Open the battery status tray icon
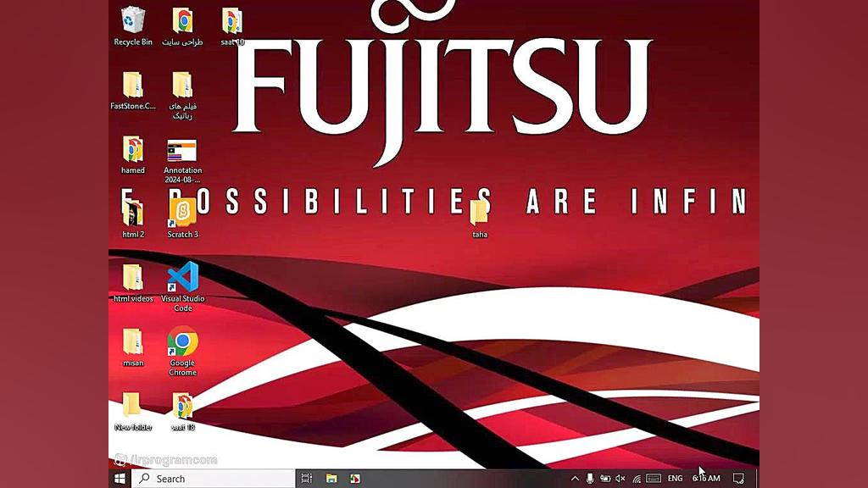 [x=605, y=479]
